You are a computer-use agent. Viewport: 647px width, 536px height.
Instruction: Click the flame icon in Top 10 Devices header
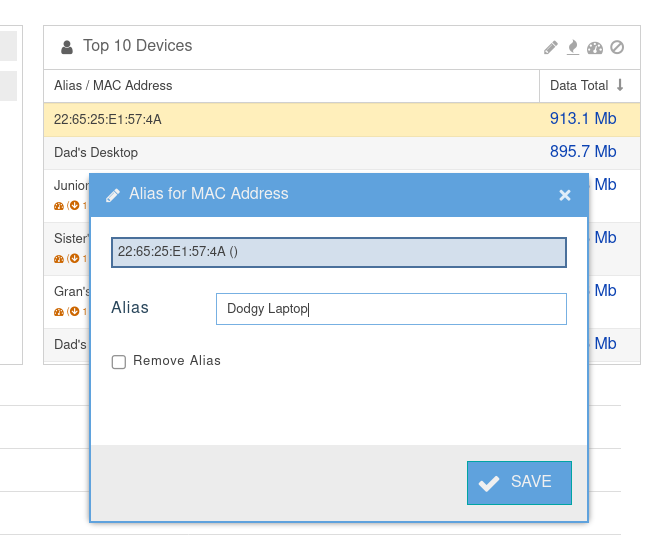(x=573, y=47)
